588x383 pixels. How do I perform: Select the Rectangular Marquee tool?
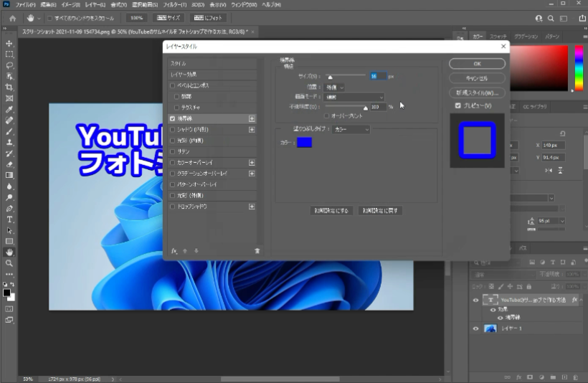tap(9, 55)
